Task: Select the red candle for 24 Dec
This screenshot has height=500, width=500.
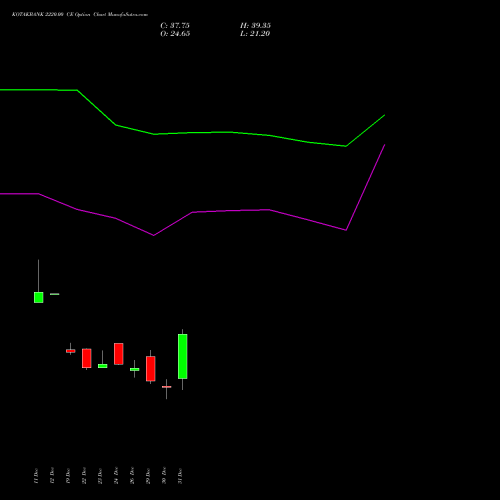Action: click(x=119, y=354)
